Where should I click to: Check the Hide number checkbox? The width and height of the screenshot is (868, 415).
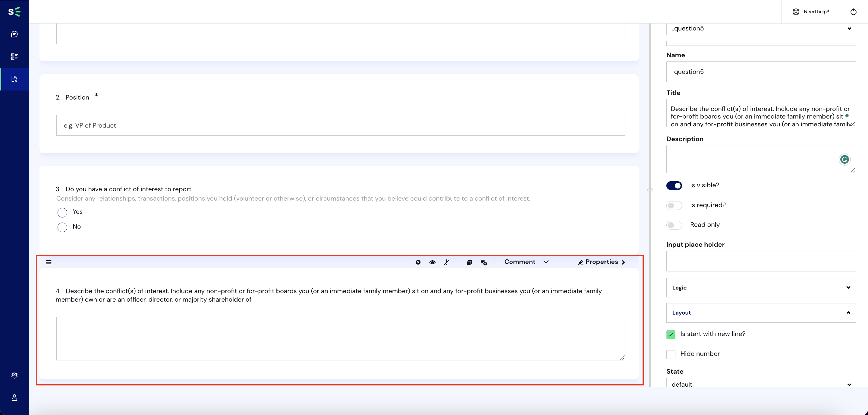pos(671,354)
